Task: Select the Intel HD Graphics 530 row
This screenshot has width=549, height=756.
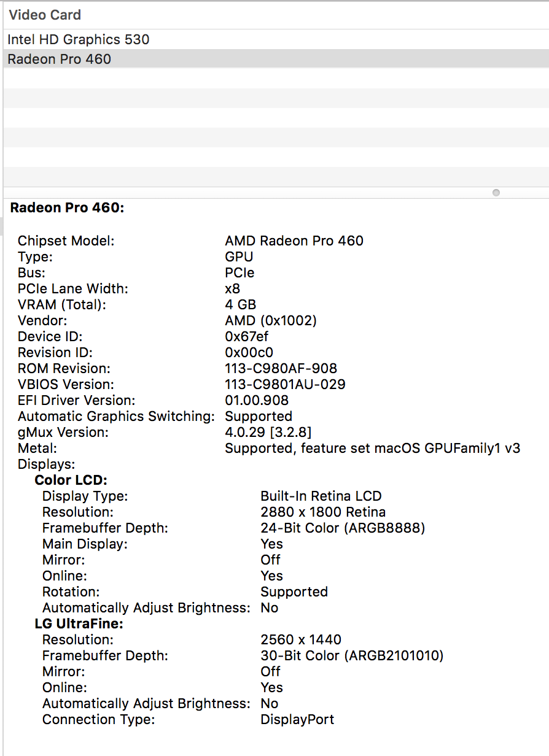Action: (x=276, y=39)
